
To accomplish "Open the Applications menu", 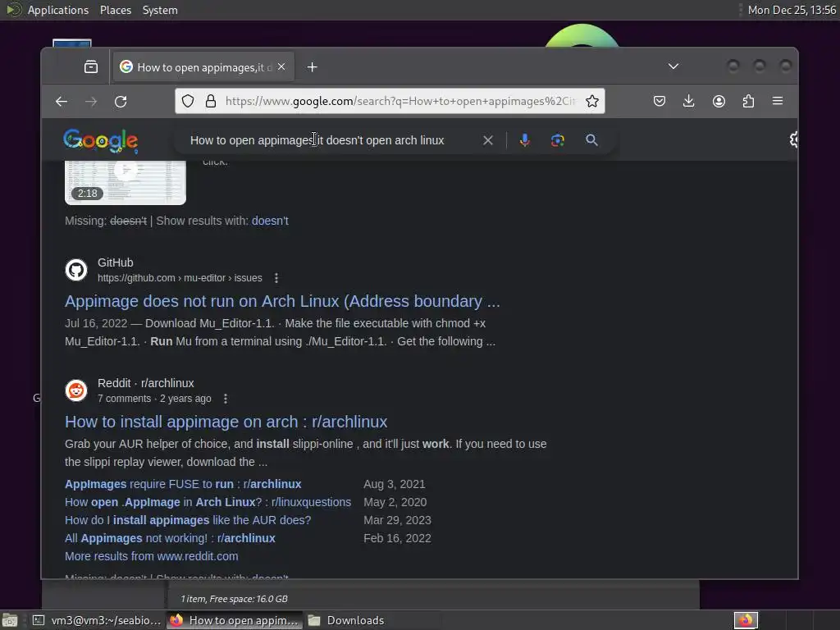I will click(x=58, y=10).
